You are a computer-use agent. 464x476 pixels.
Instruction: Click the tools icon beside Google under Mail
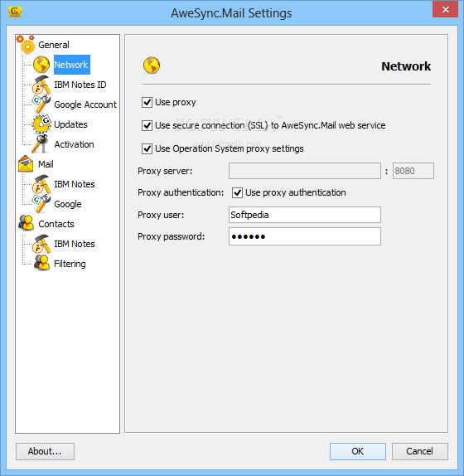coord(41,204)
